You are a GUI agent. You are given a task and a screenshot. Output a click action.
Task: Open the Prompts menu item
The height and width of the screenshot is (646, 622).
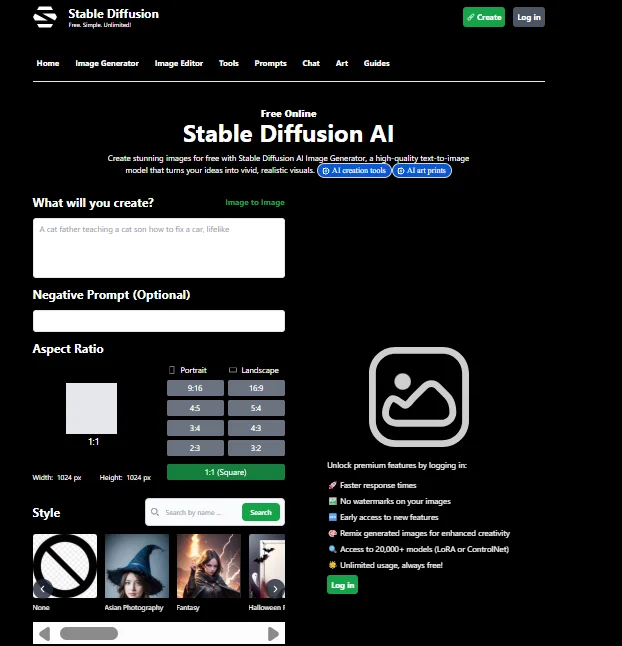(x=270, y=63)
